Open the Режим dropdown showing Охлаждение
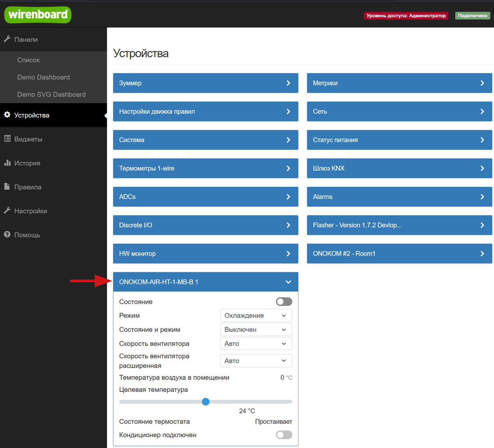 click(x=256, y=315)
